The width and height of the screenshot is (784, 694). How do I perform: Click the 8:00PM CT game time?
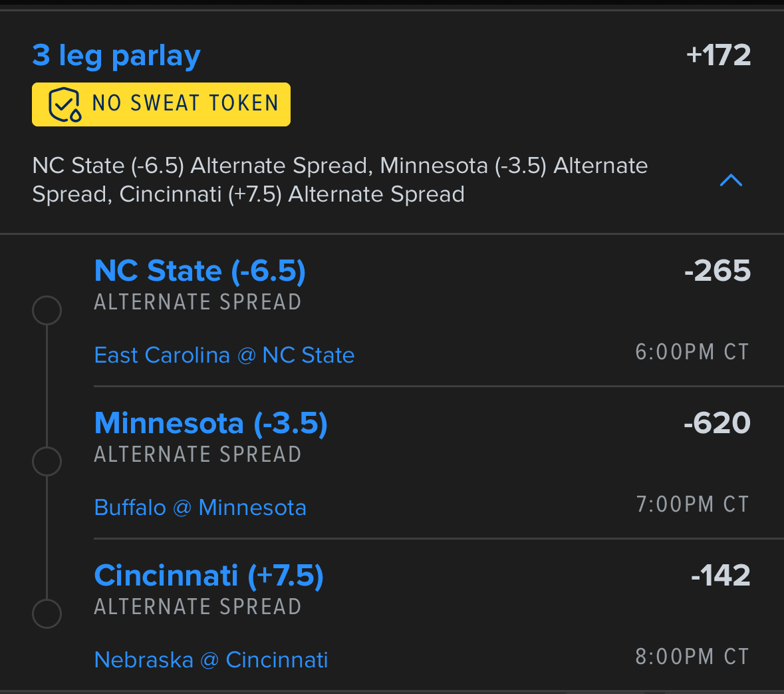(x=692, y=657)
